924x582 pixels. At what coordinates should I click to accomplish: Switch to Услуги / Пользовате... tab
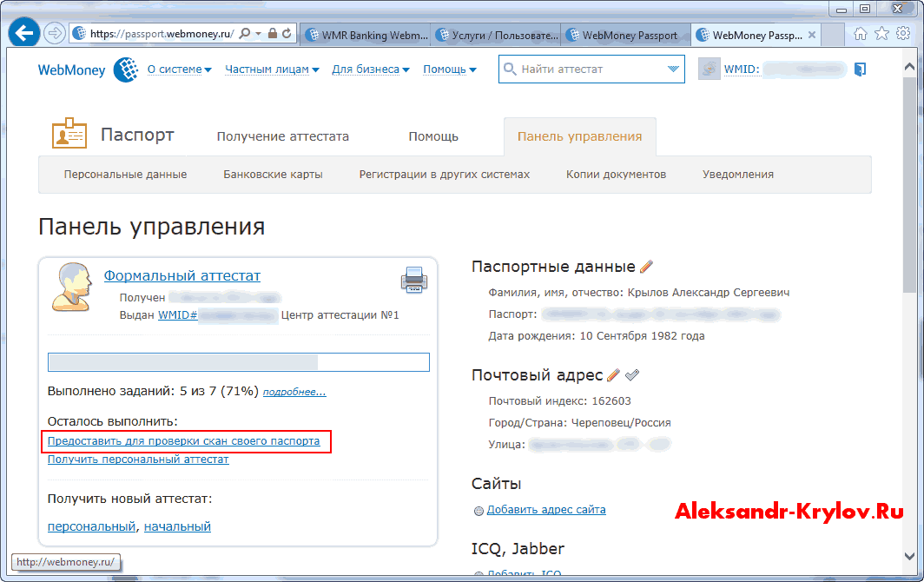[x=496, y=35]
